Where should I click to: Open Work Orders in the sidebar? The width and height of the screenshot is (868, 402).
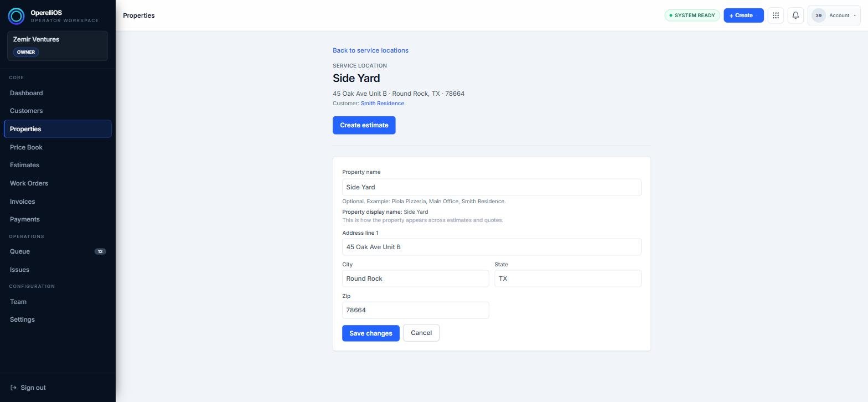coord(58,183)
